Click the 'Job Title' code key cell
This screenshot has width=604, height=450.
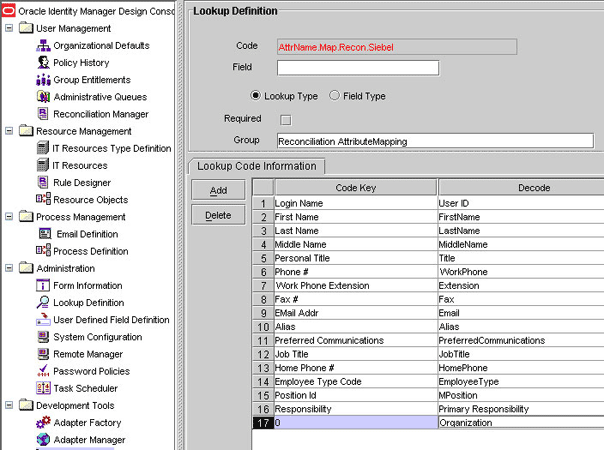click(x=356, y=354)
